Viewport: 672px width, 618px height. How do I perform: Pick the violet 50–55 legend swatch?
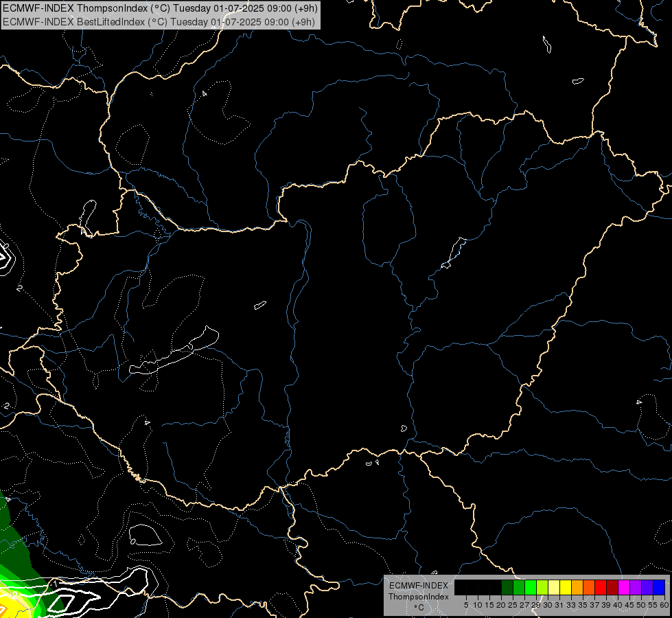click(647, 587)
